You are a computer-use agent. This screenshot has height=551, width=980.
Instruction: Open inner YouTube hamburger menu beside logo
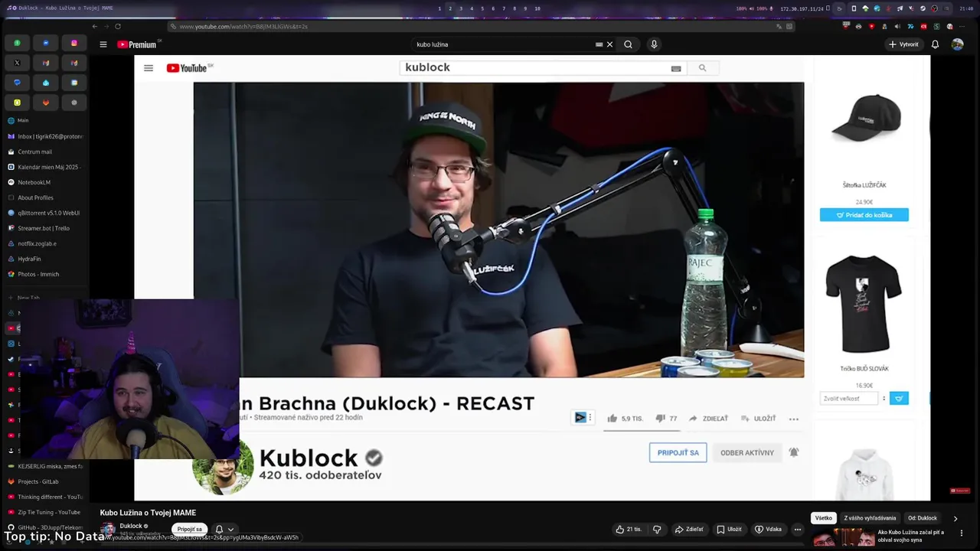(x=149, y=68)
